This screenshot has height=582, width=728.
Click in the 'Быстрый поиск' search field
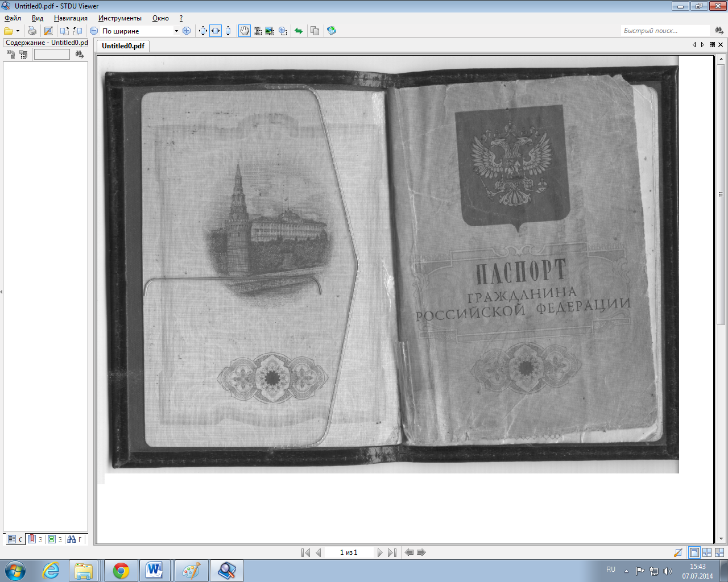click(x=665, y=31)
